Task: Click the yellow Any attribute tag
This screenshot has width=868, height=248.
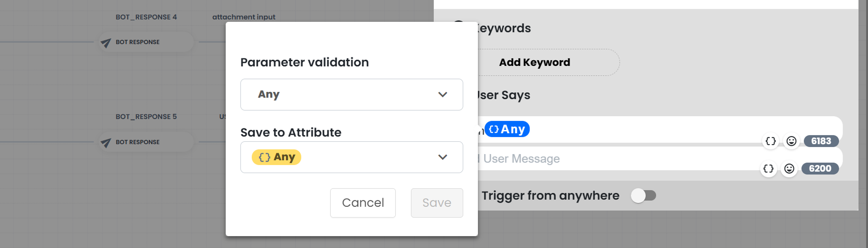Action: pos(277,157)
